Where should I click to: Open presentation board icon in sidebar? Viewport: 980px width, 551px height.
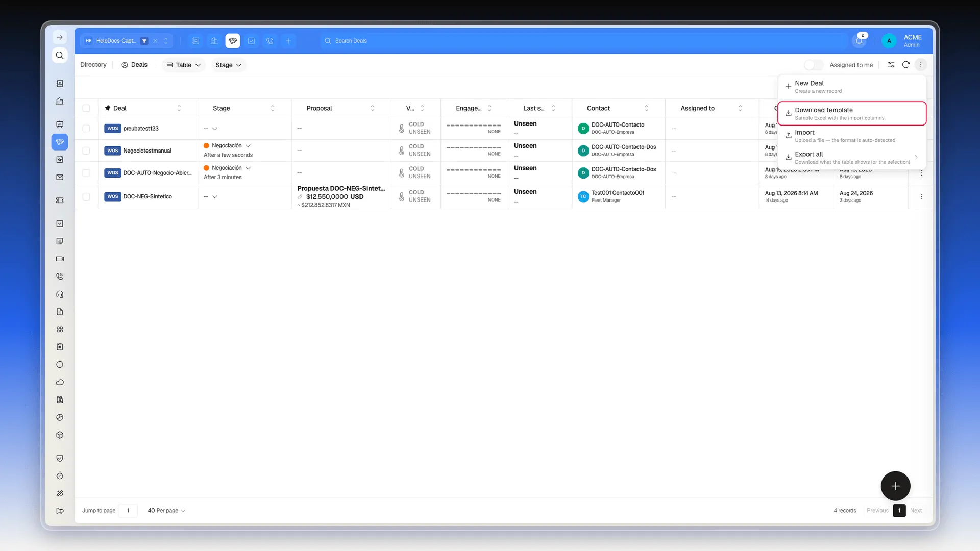[x=60, y=124]
